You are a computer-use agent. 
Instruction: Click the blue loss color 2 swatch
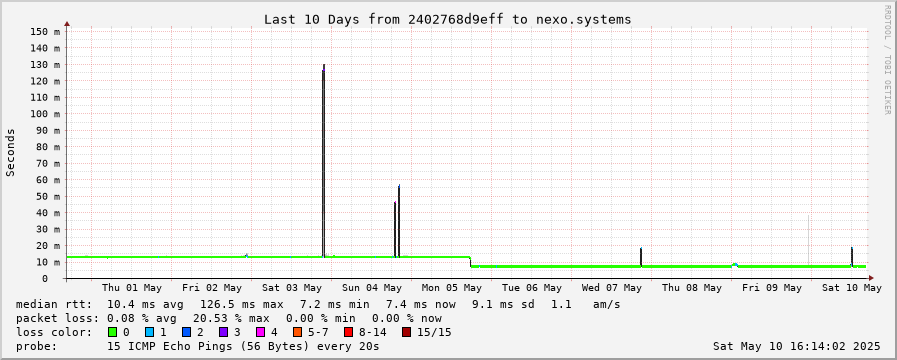tap(186, 332)
